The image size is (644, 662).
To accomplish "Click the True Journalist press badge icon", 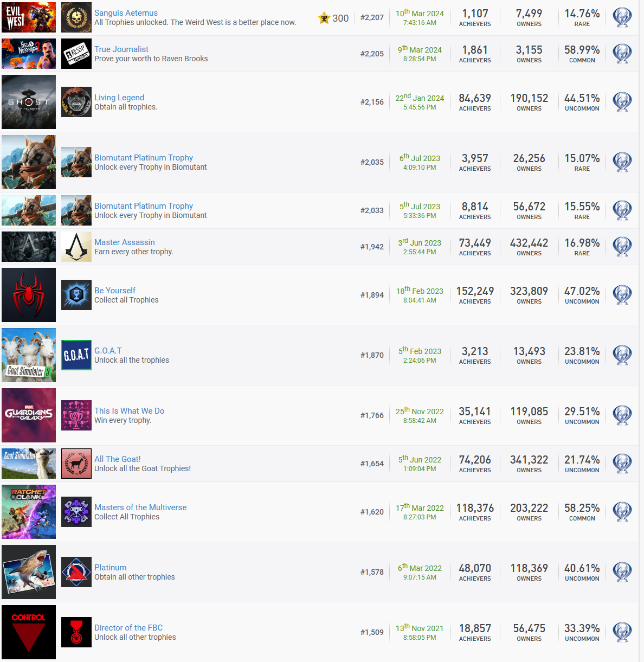I will coord(76,54).
